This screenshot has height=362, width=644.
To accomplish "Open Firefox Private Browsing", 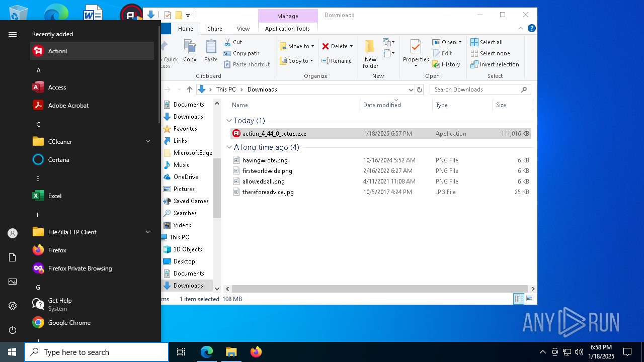I will point(92,268).
